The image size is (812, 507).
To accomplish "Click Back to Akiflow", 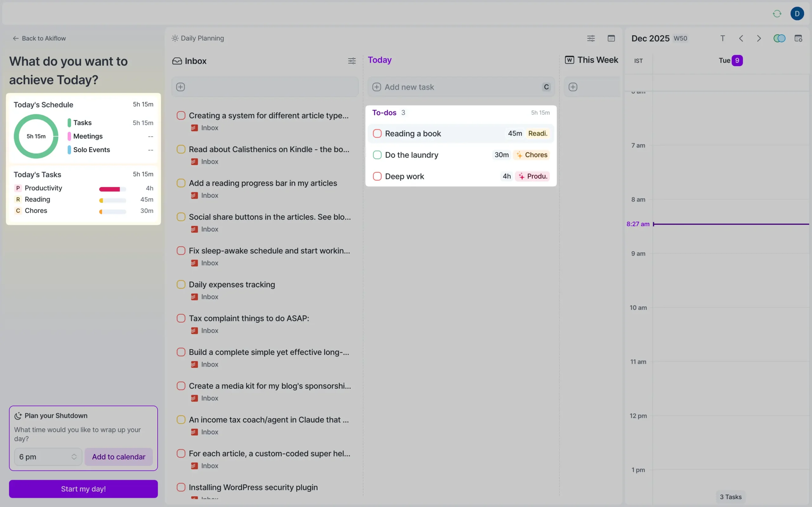I will click(39, 38).
